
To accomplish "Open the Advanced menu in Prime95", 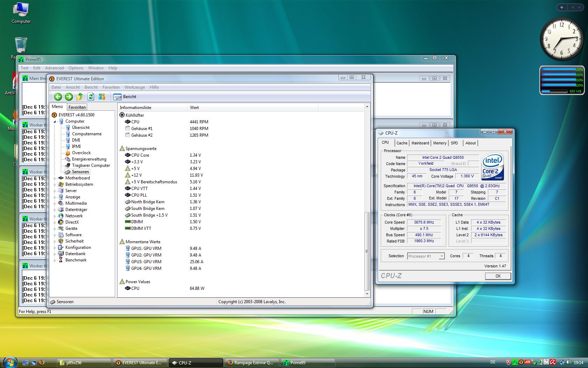I will [54, 68].
